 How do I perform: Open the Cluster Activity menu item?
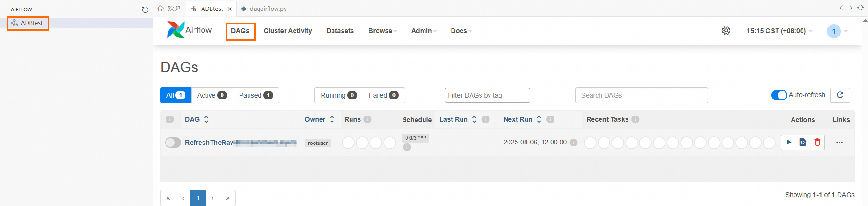(x=287, y=31)
